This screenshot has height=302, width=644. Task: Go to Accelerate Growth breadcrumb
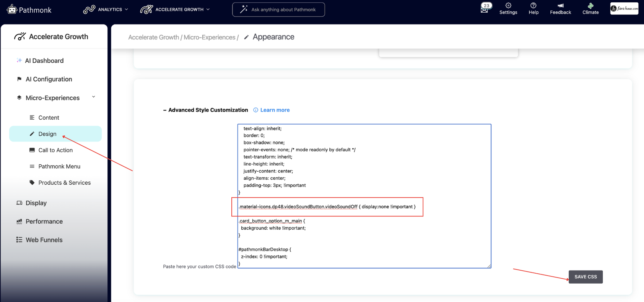coord(153,37)
